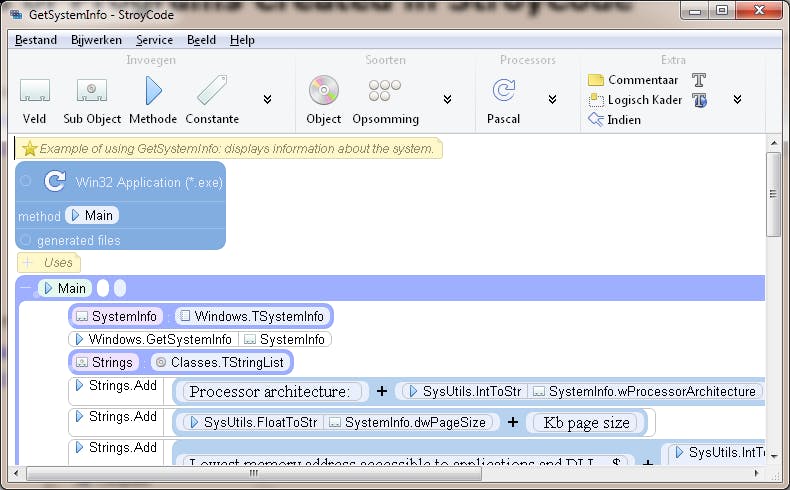This screenshot has height=490, width=790.
Task: Expand more Processors items
Action: [552, 99]
